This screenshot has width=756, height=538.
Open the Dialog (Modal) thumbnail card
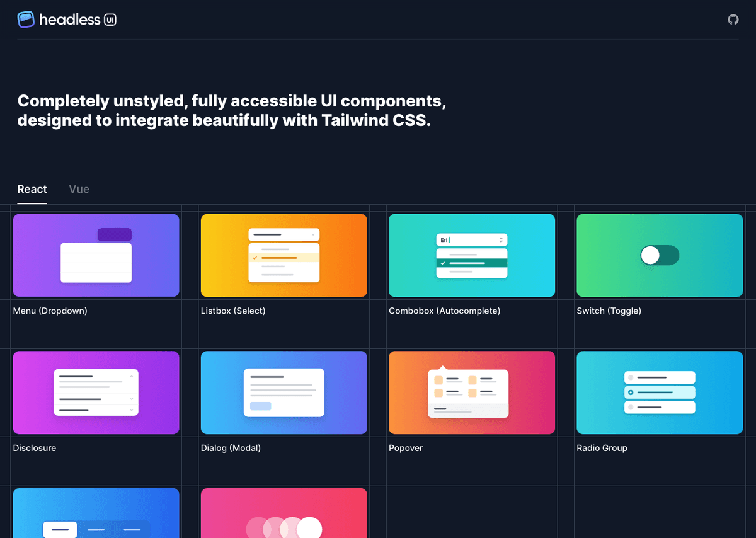click(x=284, y=392)
